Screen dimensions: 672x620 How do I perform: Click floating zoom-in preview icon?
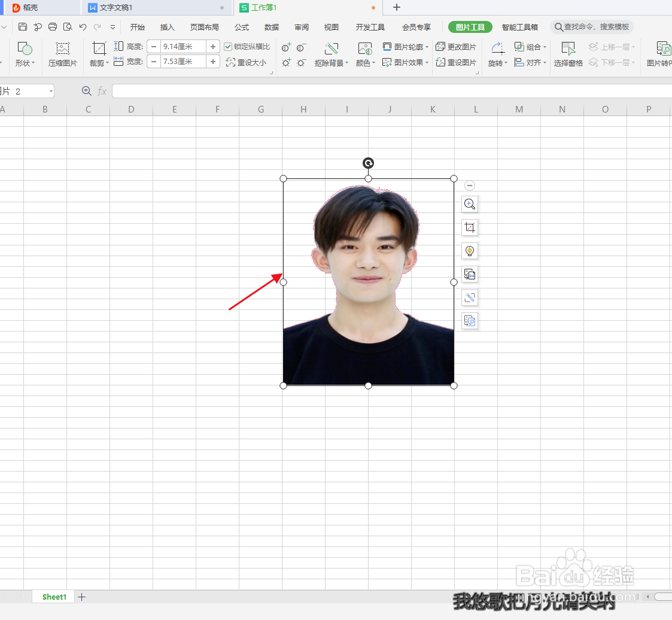470,205
